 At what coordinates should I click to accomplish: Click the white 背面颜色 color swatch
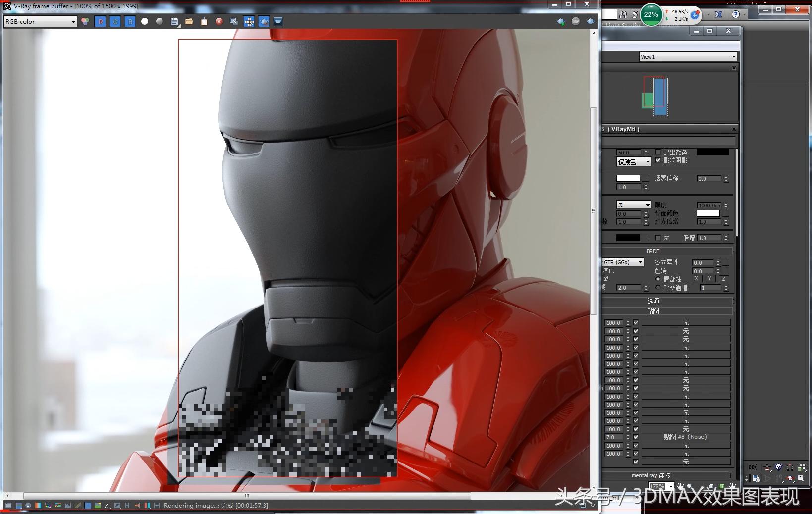(x=708, y=214)
